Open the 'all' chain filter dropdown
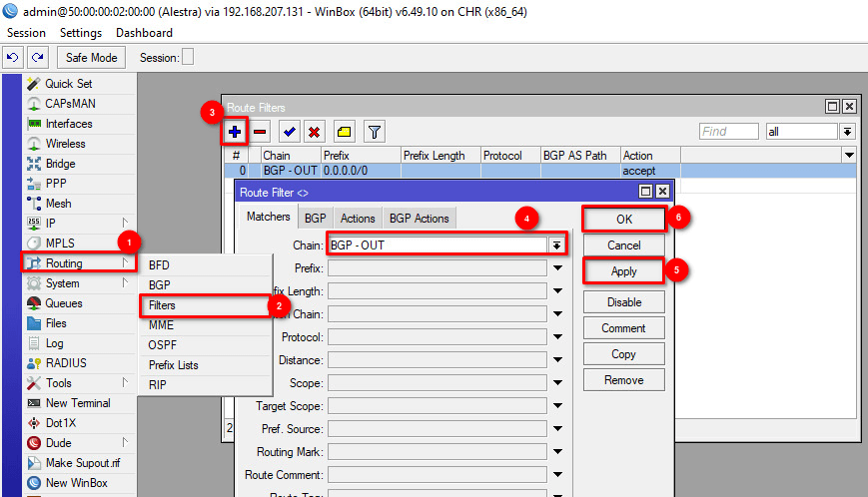 pos(847,131)
